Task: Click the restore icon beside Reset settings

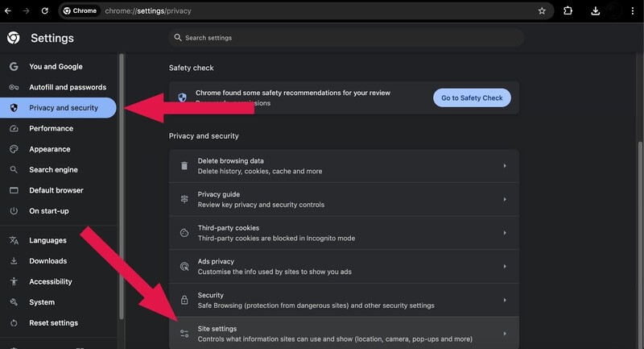Action: coord(14,322)
